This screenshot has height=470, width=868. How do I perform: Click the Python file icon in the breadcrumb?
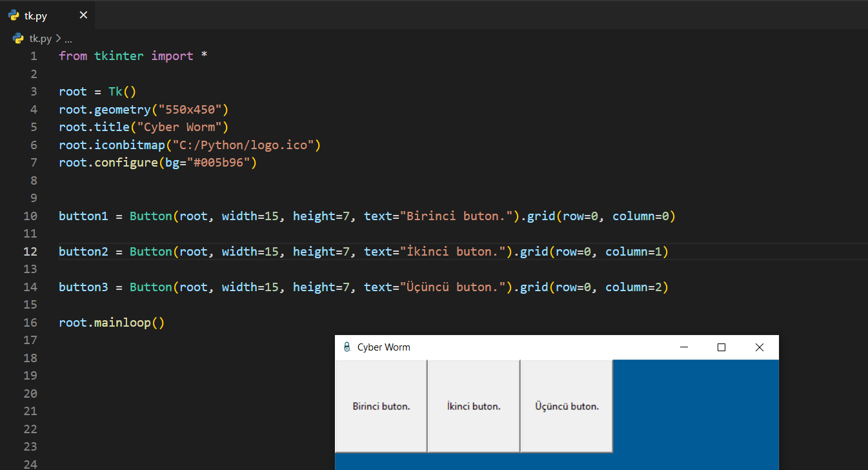pyautogui.click(x=18, y=39)
